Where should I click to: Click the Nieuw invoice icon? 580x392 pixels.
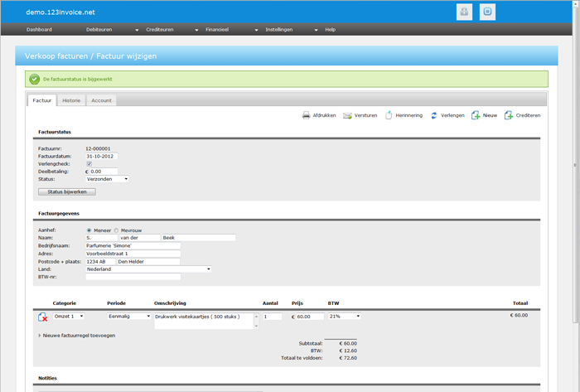tap(476, 115)
